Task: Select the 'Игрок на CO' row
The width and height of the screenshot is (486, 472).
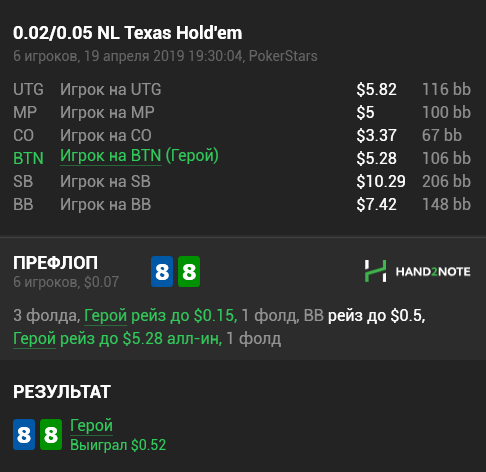Action: tap(242, 135)
